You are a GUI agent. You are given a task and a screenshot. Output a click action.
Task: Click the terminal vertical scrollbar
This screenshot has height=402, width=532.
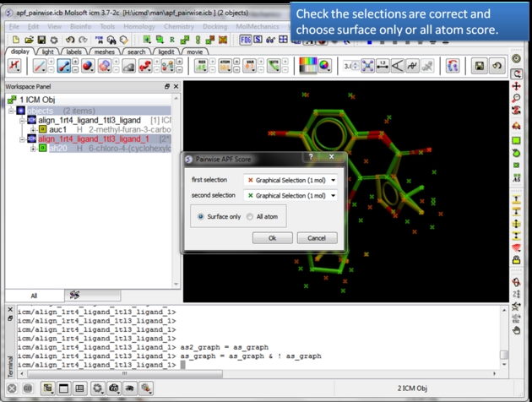tap(504, 338)
